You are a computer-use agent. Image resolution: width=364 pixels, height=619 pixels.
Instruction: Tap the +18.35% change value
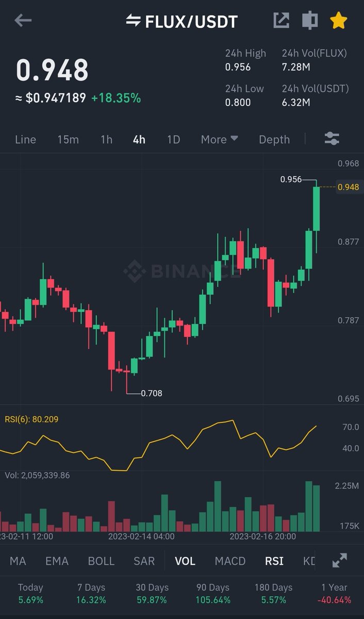(116, 98)
